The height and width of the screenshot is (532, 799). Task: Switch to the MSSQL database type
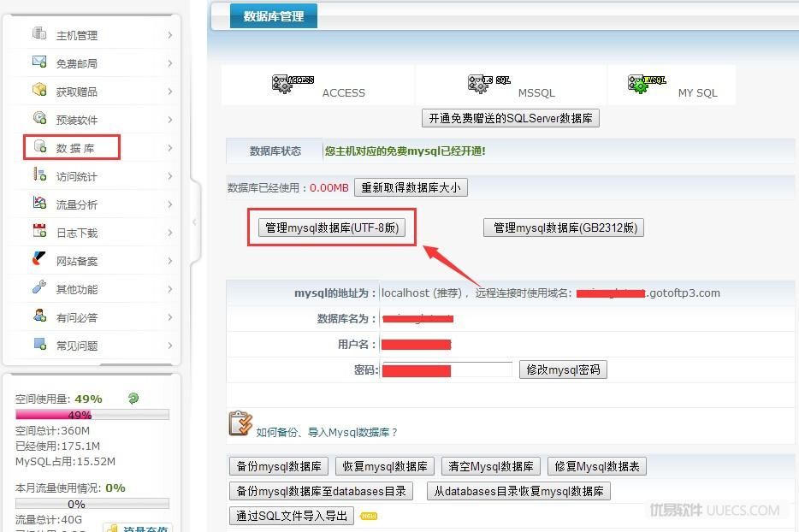(x=536, y=92)
